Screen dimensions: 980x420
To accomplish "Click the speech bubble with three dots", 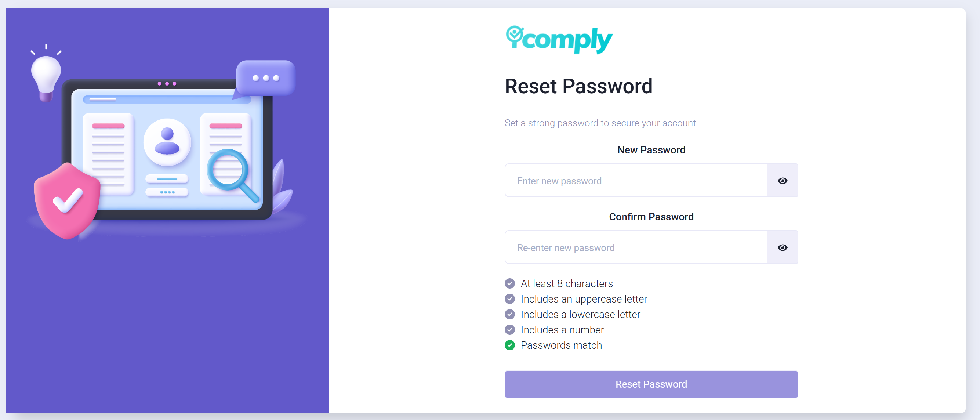I will [265, 78].
